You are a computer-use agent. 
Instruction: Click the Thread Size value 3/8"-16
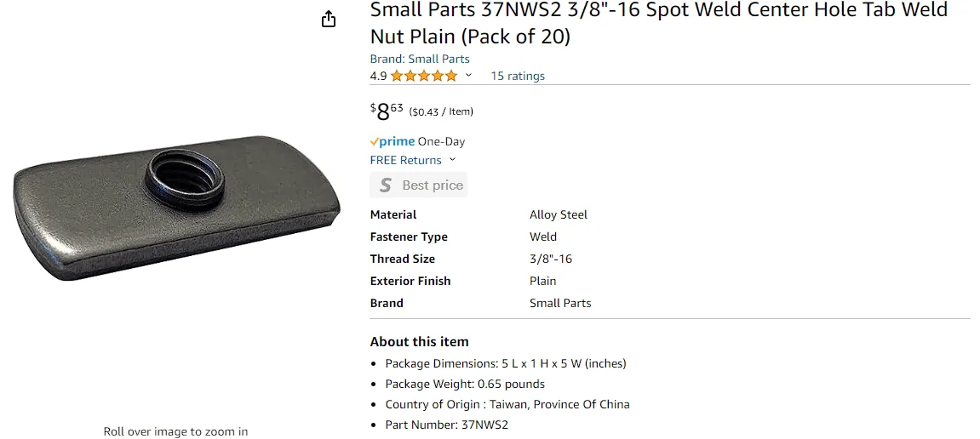coord(551,259)
